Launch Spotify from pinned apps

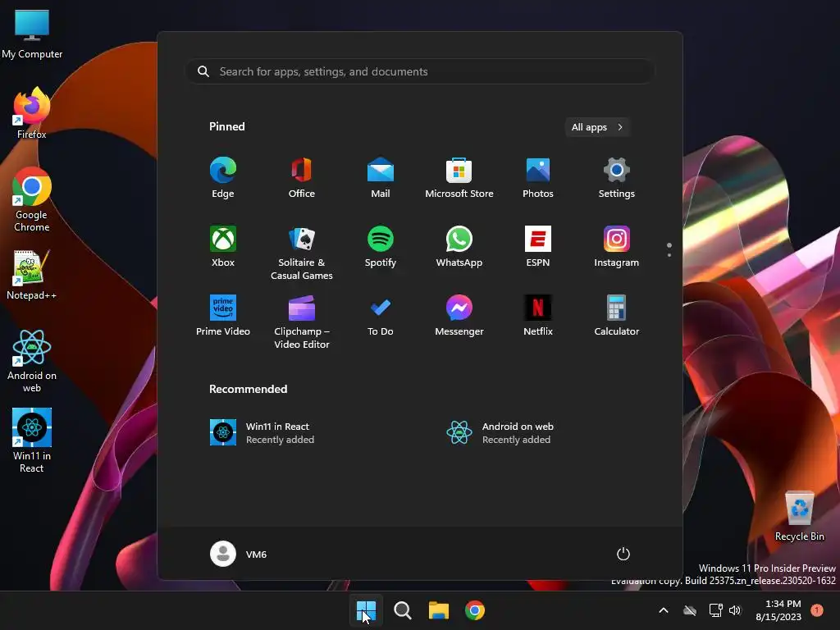(x=381, y=247)
